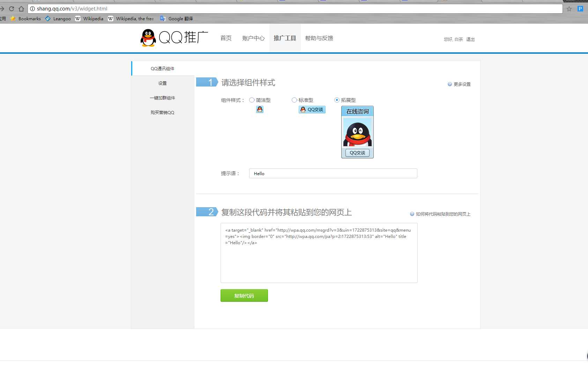Select 一键加群组件 in the sidebar
Image resolution: width=588 pixels, height=367 pixels.
[163, 98]
